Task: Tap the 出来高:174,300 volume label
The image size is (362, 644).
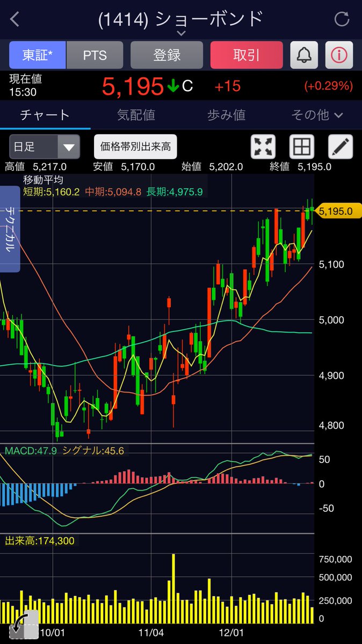Action: 40,541
